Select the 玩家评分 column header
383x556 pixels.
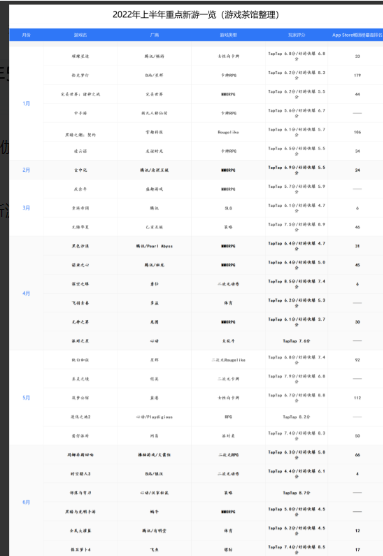[x=296, y=35]
